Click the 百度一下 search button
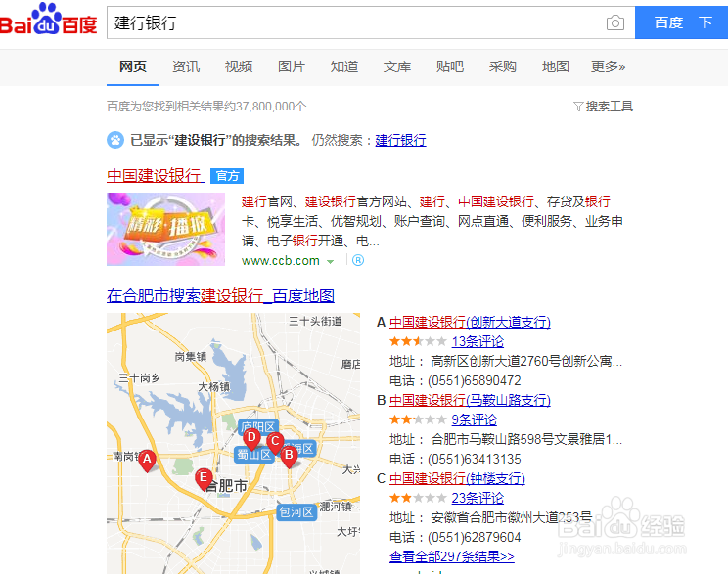728x574 pixels. coord(682,22)
